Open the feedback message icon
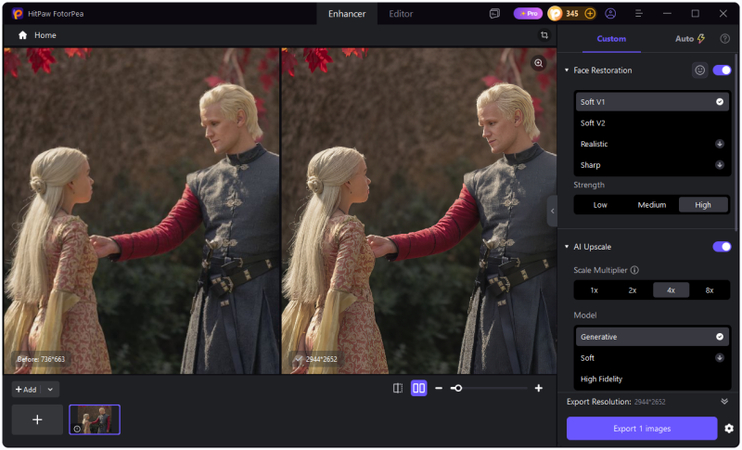 point(495,14)
